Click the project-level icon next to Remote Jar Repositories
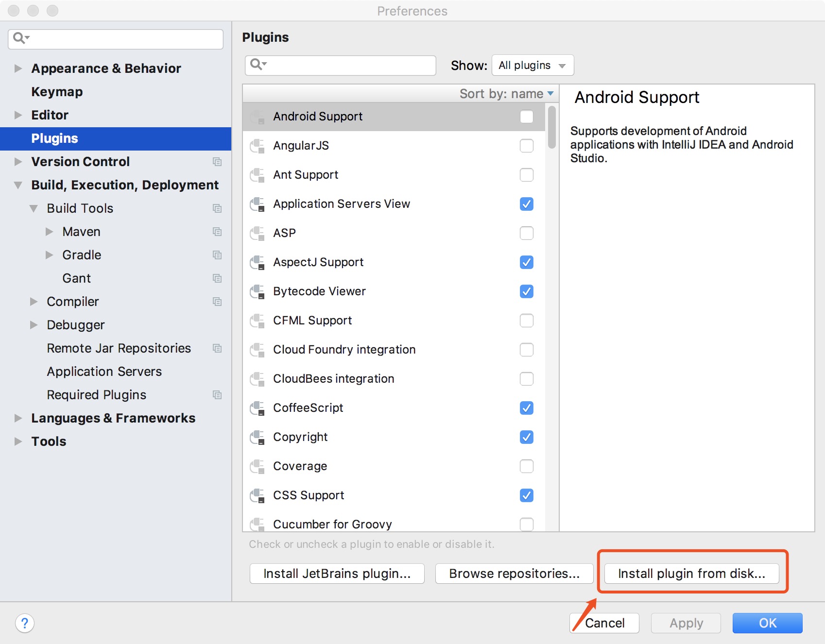This screenshot has height=644, width=825. pos(217,348)
